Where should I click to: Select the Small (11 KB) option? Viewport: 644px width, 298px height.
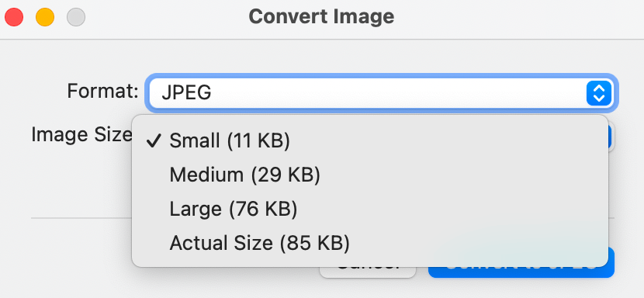[x=369, y=141]
